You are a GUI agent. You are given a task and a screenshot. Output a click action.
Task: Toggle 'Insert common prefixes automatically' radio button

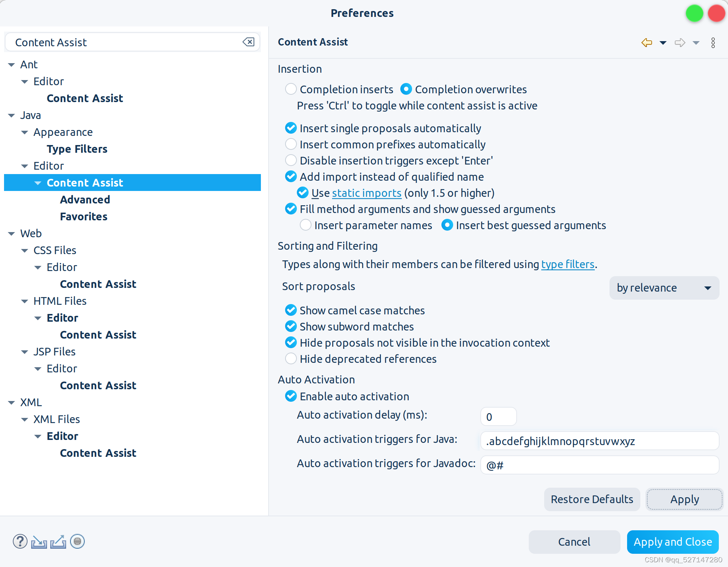click(290, 144)
